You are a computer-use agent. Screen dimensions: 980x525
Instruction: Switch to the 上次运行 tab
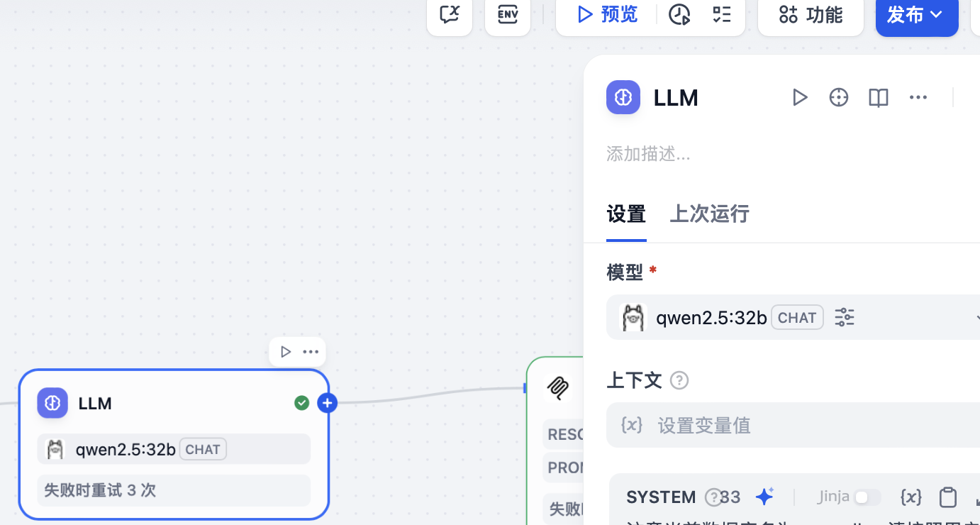click(x=709, y=214)
